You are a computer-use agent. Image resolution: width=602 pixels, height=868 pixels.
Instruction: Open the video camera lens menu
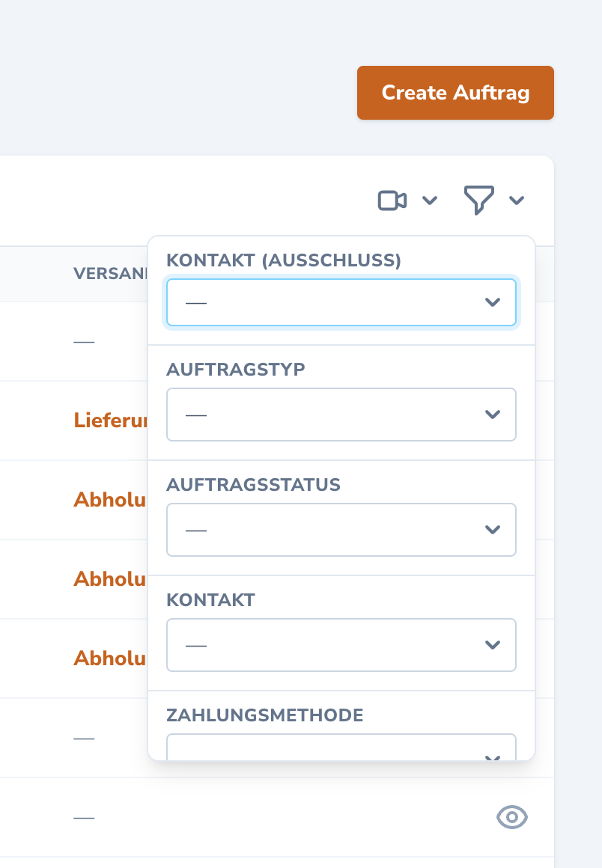coord(392,201)
